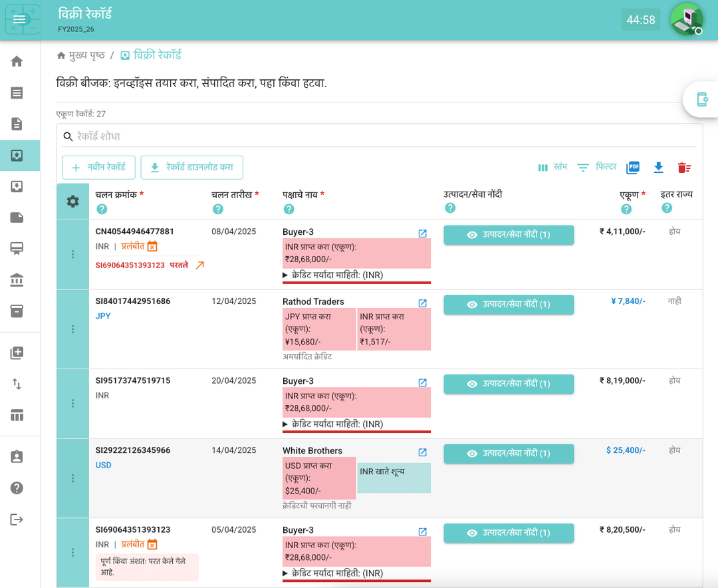The width and height of the screenshot is (718, 588).
Task: Show उत्पादन/सेवा नोंदी for Rathod Traders row
Action: point(509,304)
